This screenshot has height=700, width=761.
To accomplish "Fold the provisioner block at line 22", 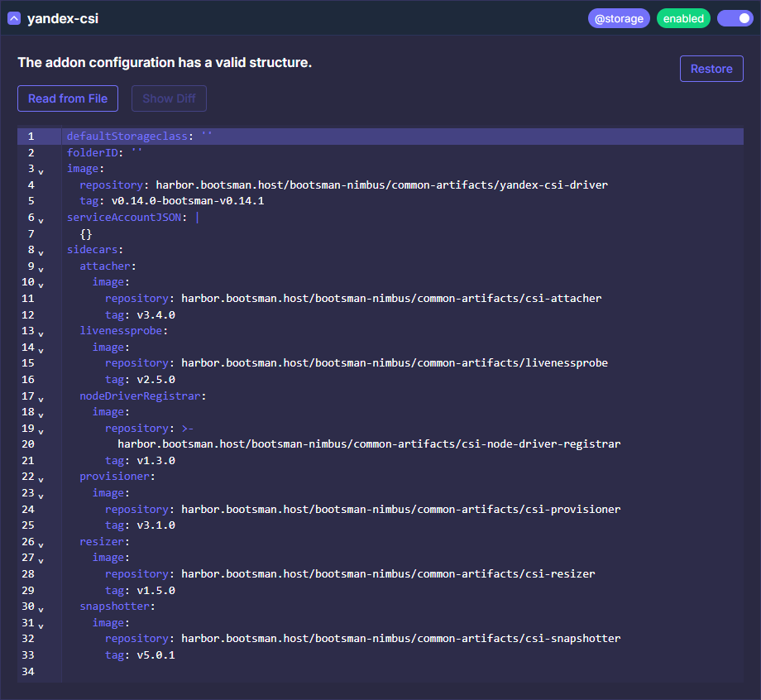I will click(41, 479).
